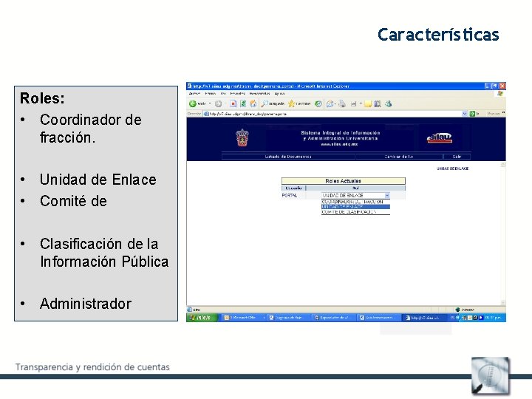Click the Usuario column header
This screenshot has width=532, height=399.
[293, 188]
